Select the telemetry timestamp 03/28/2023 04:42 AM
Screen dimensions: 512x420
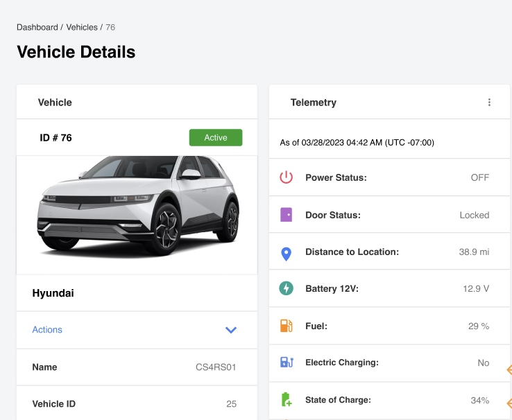tap(341, 143)
